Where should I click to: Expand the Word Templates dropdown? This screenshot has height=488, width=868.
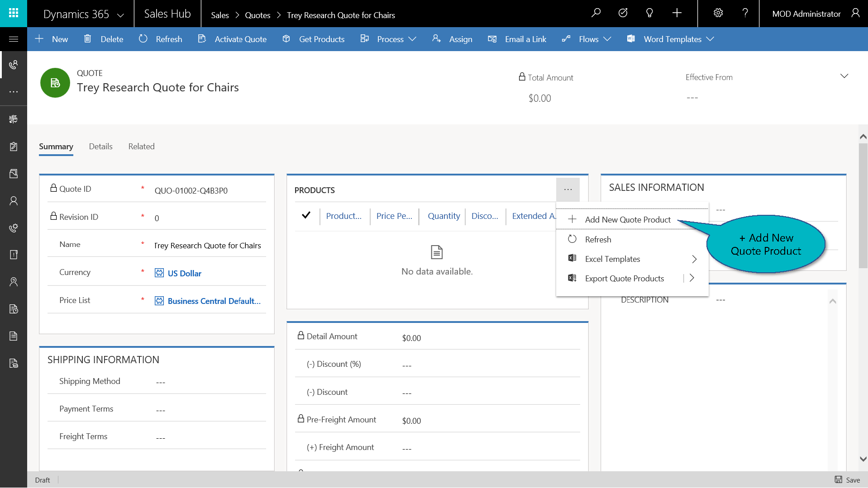coord(672,39)
